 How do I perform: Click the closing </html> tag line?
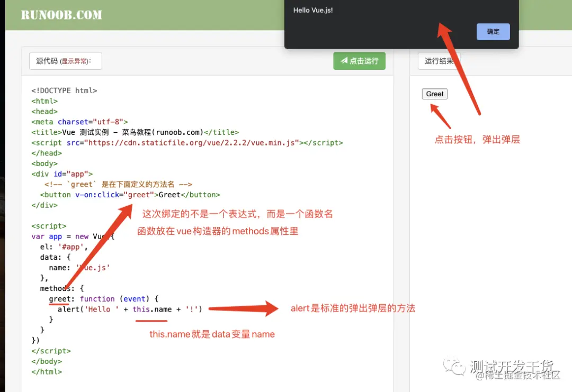(47, 372)
